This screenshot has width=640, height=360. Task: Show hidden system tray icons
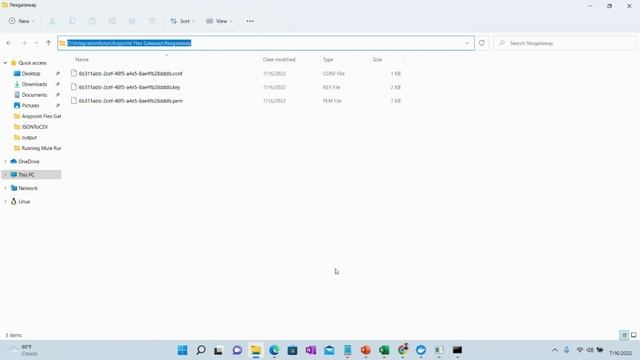tap(555, 350)
